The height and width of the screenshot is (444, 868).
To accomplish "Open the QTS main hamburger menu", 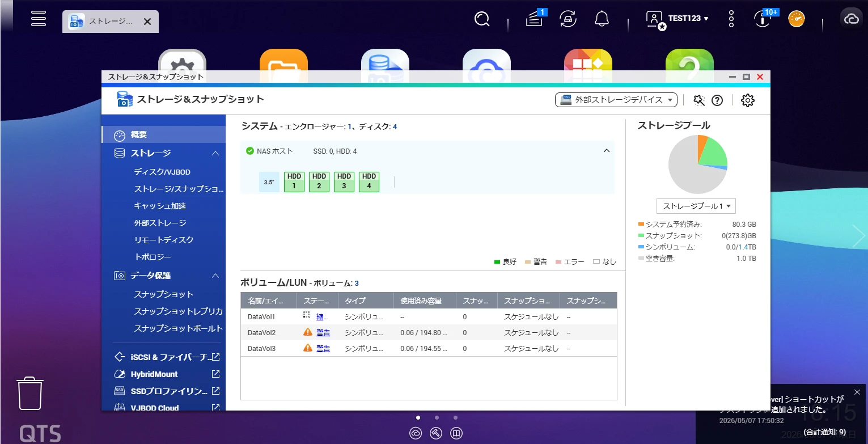I will (x=39, y=18).
